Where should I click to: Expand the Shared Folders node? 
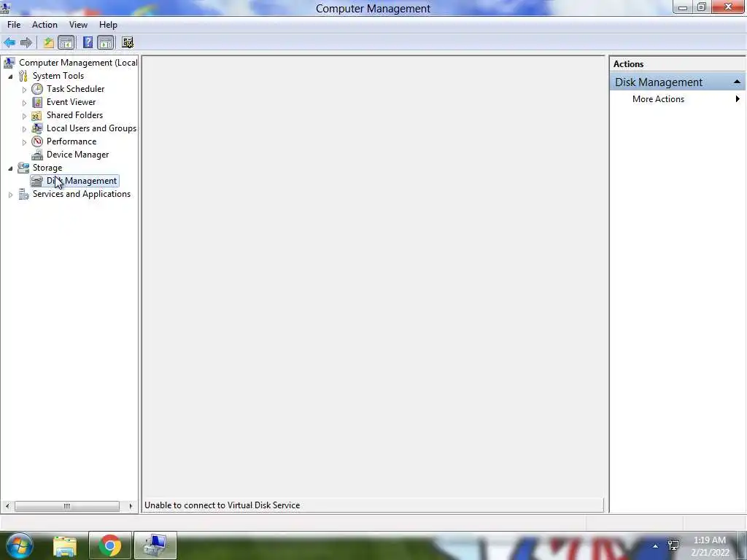(x=24, y=116)
